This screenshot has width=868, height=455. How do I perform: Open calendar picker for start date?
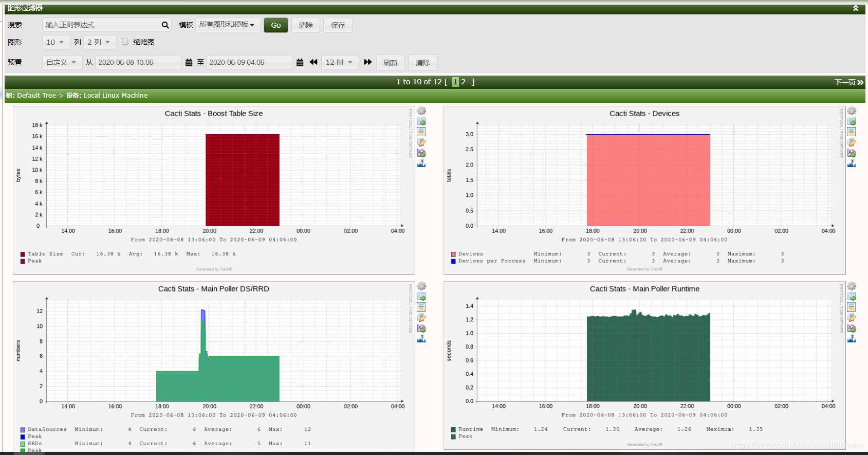189,62
